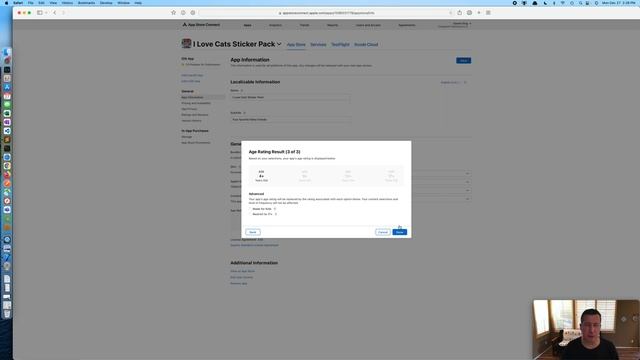Expand the I Love Cats Sticker Pack chevron
The height and width of the screenshot is (360, 640).
(x=279, y=44)
